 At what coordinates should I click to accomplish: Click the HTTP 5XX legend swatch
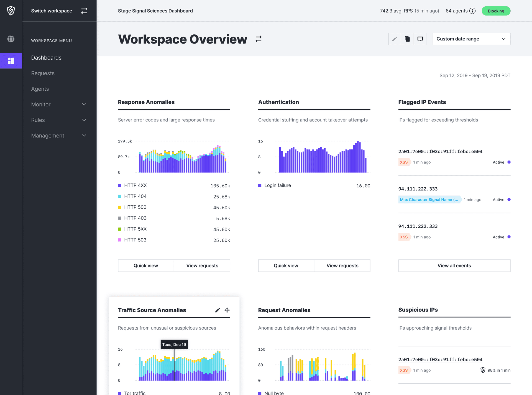tap(120, 229)
